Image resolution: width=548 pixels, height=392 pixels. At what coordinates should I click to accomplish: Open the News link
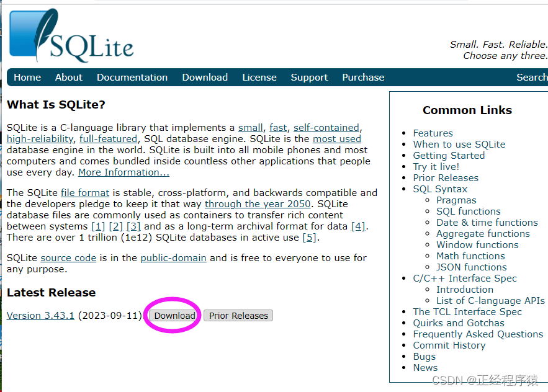point(425,368)
